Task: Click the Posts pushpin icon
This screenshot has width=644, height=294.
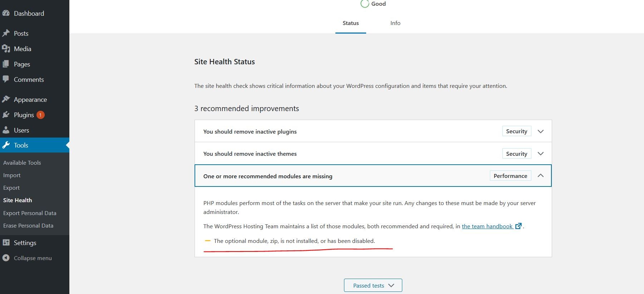Action: click(x=6, y=33)
